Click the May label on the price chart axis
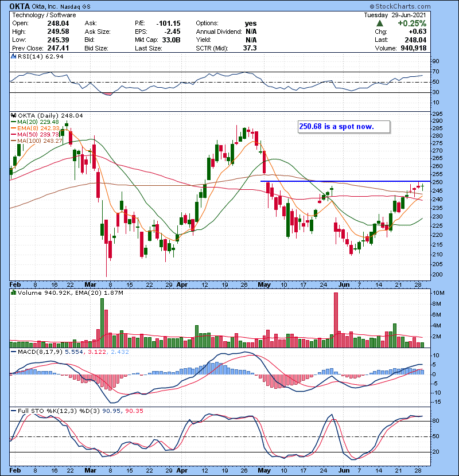This screenshot has width=459, height=476. click(x=264, y=285)
